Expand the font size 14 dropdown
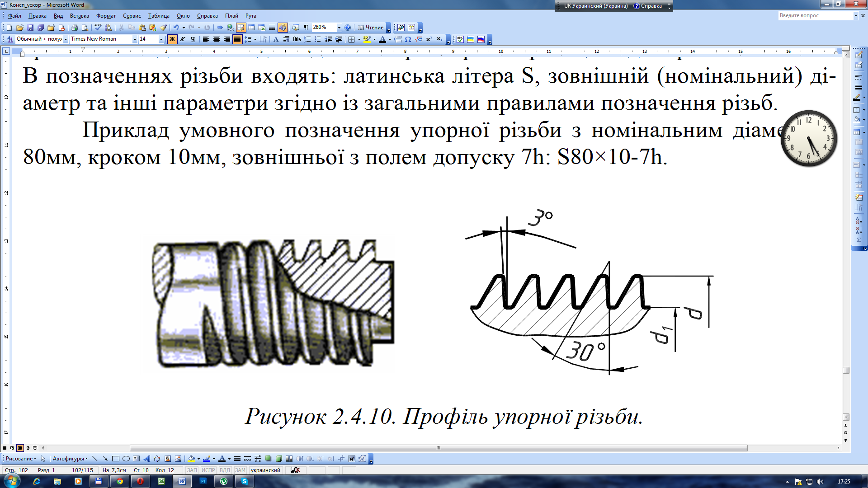 point(161,39)
